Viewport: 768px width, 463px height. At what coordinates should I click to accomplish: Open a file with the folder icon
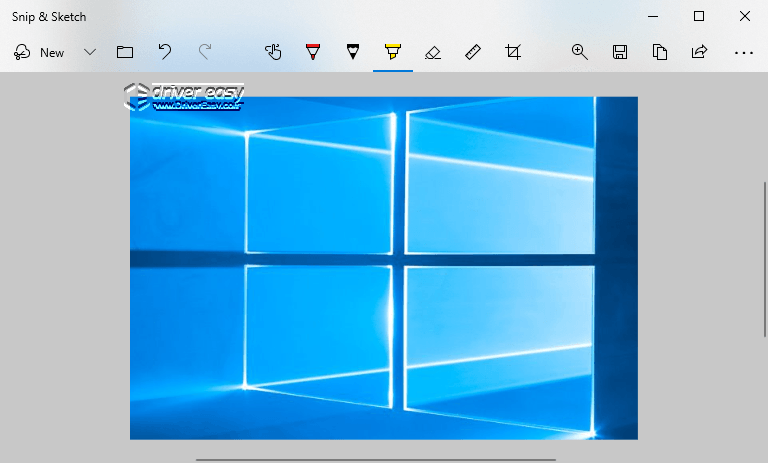125,52
